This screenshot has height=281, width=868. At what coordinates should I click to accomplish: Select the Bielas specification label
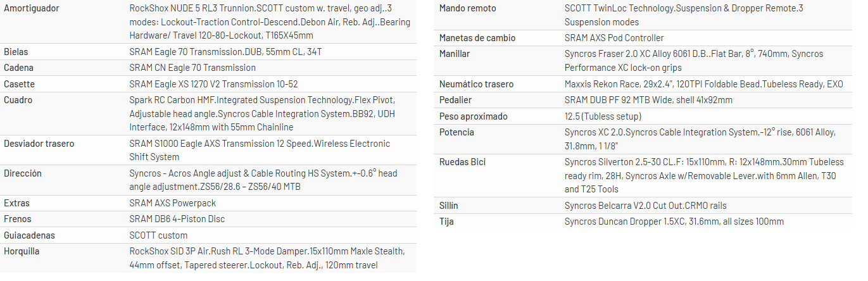pos(16,52)
